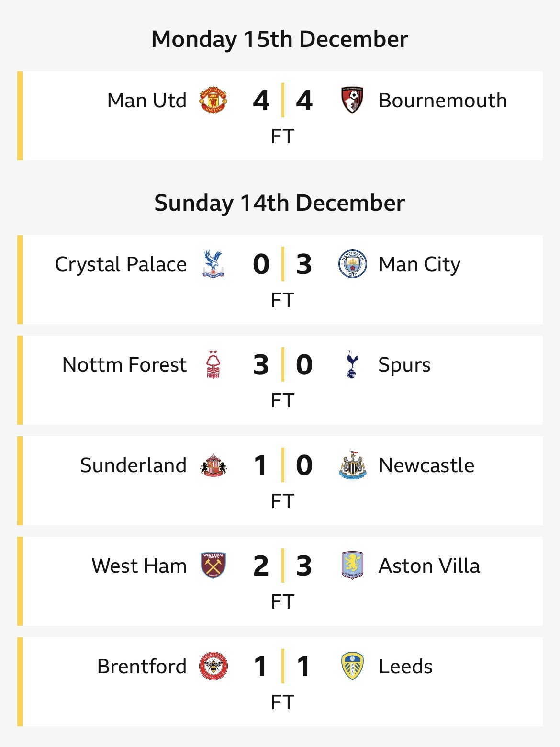Click the Newcastle United crest
560x747 pixels.
pos(352,465)
